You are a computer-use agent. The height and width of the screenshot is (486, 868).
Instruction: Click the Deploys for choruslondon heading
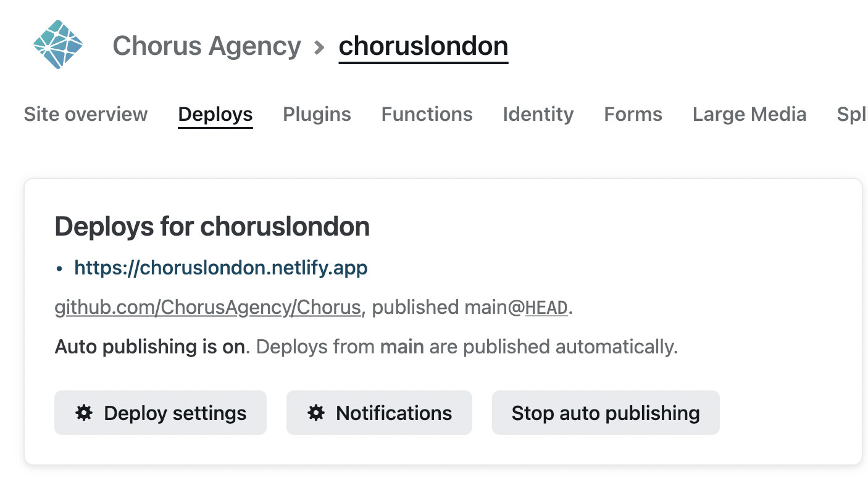tap(212, 227)
